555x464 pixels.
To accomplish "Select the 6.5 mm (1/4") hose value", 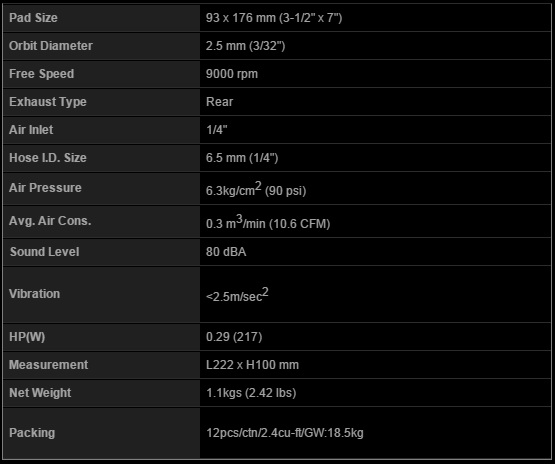I will pyautogui.click(x=242, y=157).
